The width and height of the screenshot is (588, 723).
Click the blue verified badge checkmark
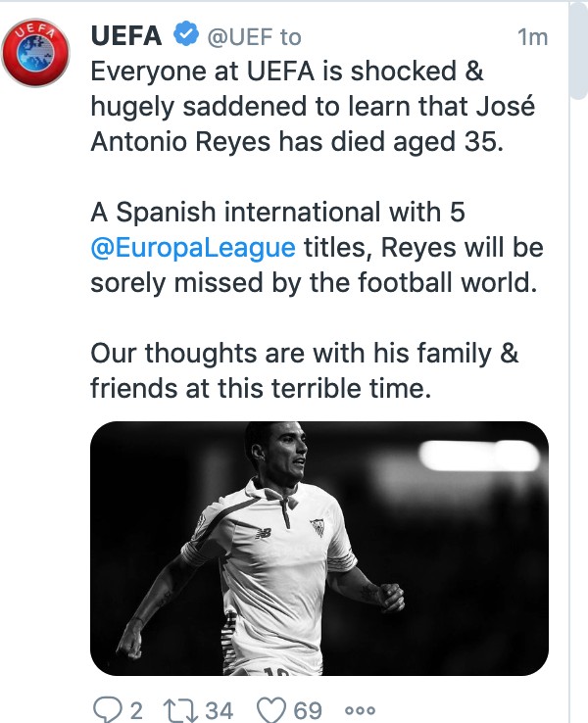tap(186, 36)
